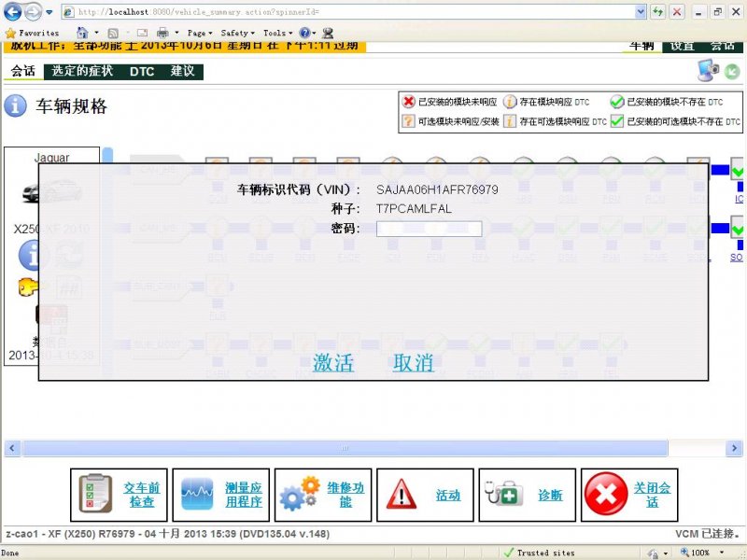Select the left 会话 sub-tab
The height and width of the screenshot is (560, 747).
point(22,72)
